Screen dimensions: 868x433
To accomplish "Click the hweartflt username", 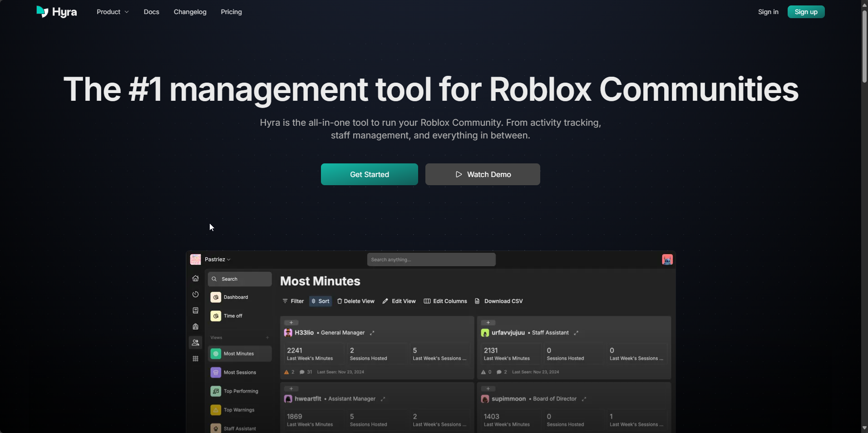I will (308, 399).
